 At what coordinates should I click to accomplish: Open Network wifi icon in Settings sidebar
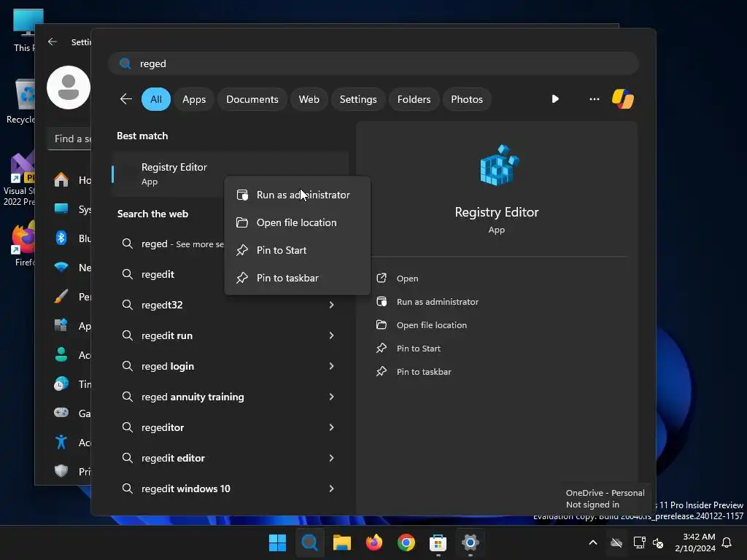[61, 267]
